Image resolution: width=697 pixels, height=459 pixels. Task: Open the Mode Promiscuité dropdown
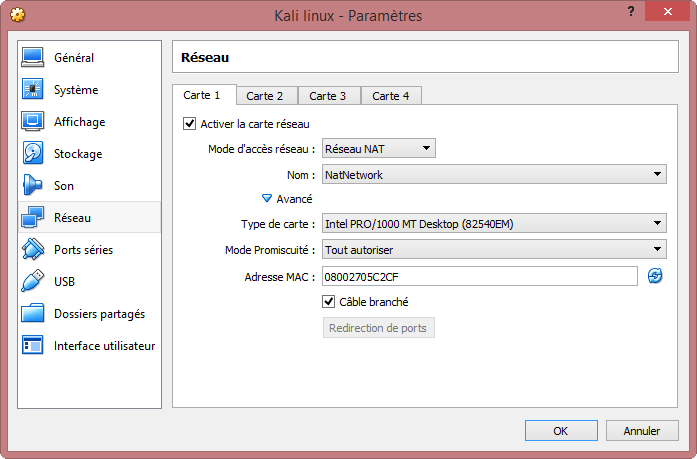pyautogui.click(x=494, y=250)
